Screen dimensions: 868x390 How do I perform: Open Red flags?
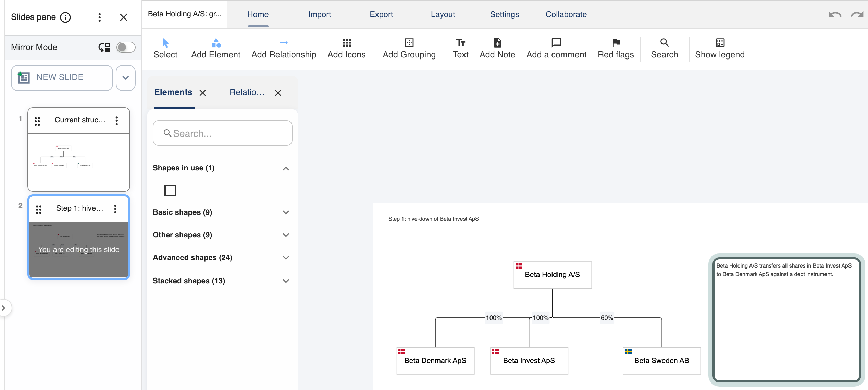(616, 49)
